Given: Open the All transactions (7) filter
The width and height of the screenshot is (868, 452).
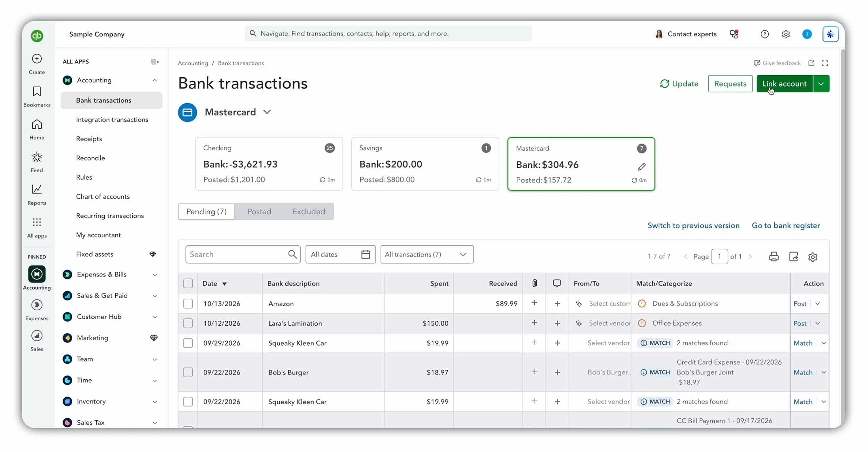Looking at the screenshot, I should (427, 254).
